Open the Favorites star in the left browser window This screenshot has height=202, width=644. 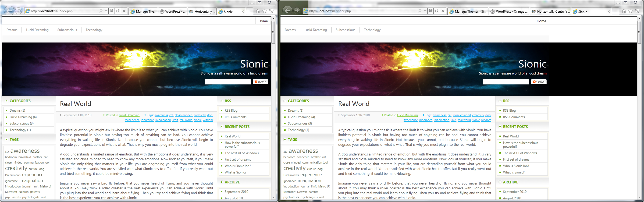pos(265,11)
